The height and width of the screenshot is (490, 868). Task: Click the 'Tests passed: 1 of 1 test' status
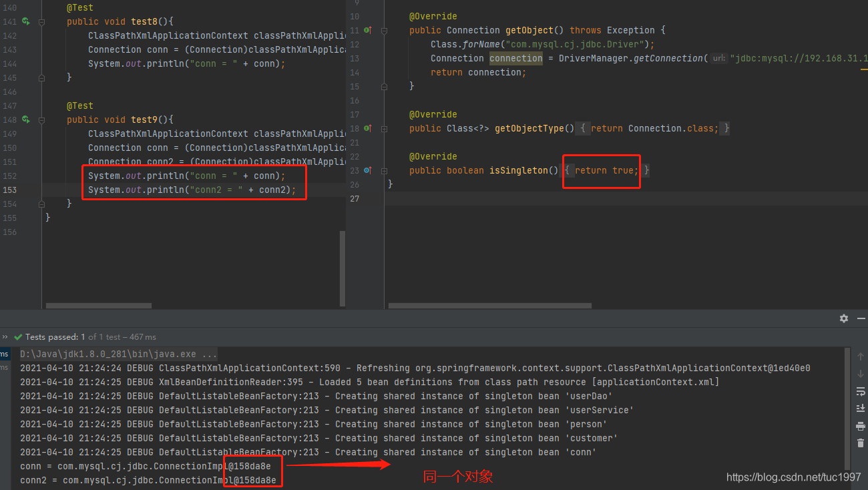(91, 337)
